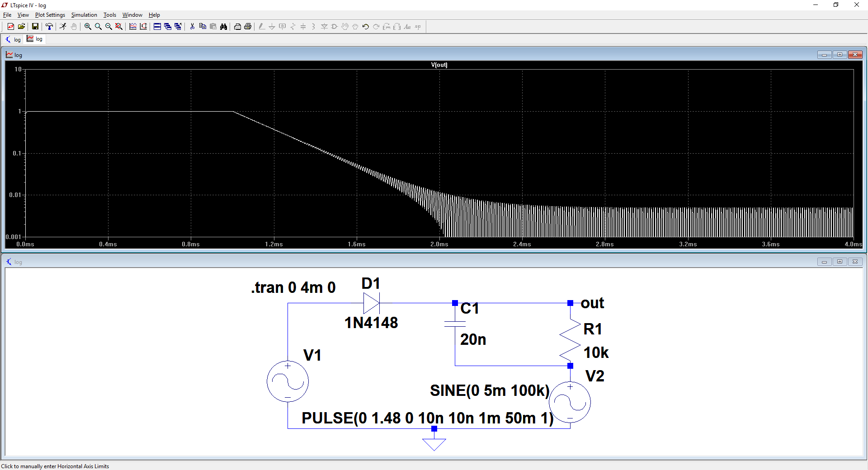Click the Cascade Windows icon
Screen dimensions: 868x470
pyautogui.click(x=168, y=27)
